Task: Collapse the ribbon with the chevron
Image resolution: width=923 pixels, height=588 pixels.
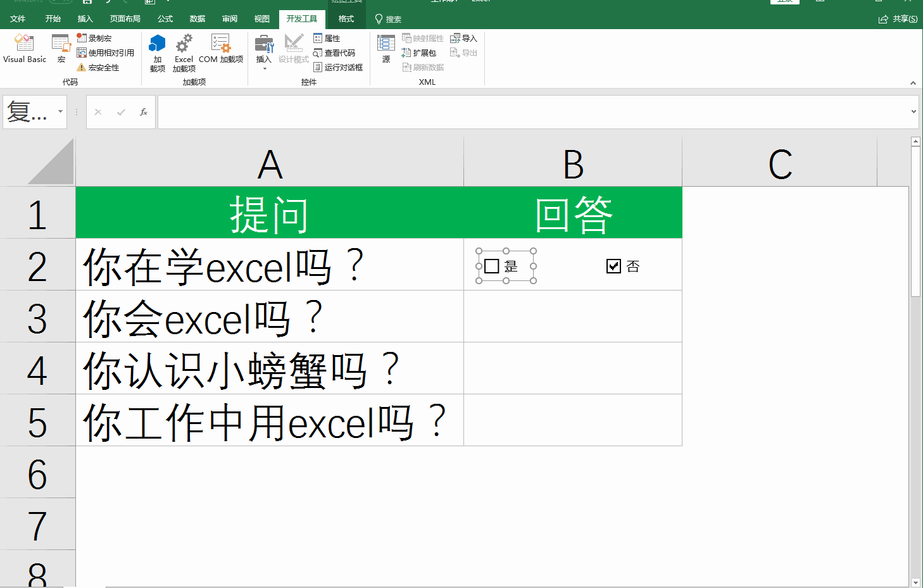Action: coord(913,83)
